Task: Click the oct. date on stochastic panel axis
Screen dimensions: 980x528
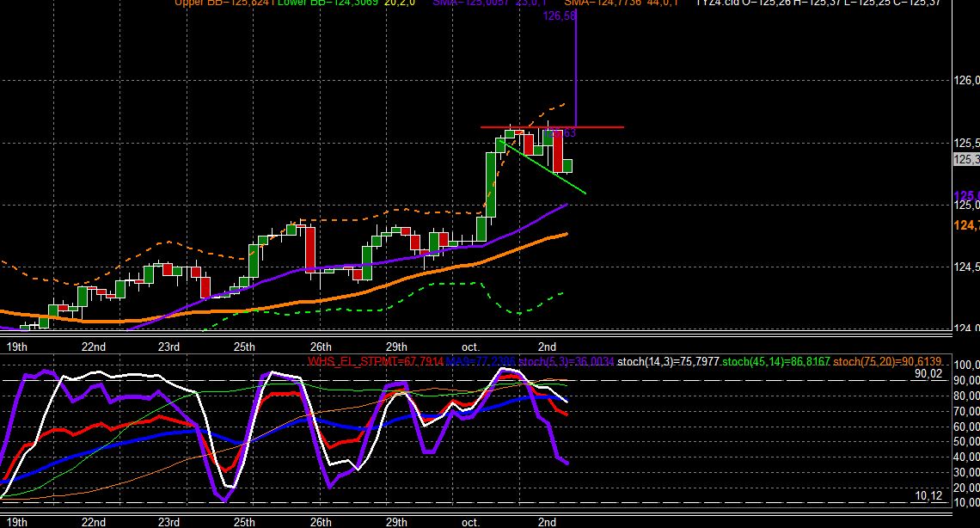Action: tap(470, 522)
